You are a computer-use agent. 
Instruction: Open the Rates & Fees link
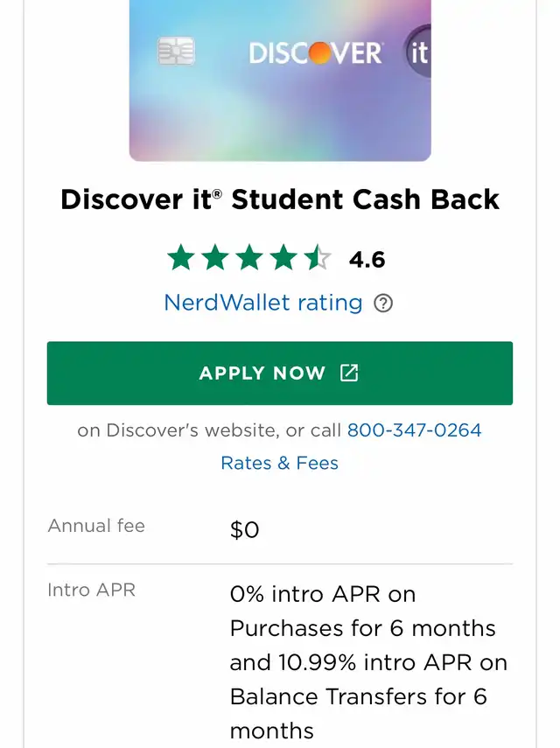click(279, 463)
